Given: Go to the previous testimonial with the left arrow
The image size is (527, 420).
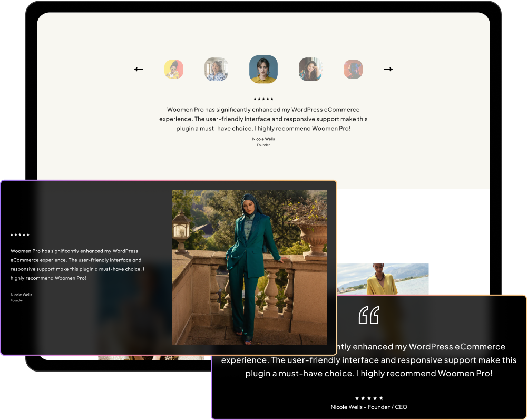Looking at the screenshot, I should tap(139, 69).
